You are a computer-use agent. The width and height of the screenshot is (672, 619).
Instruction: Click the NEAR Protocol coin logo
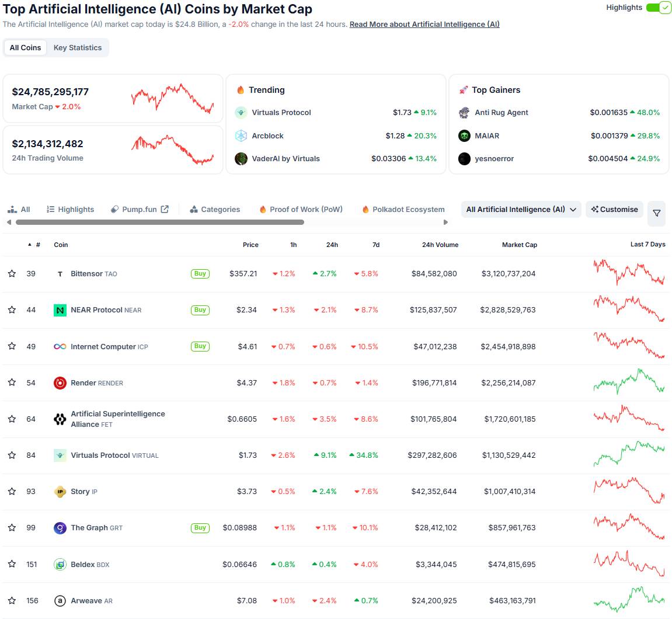60,310
